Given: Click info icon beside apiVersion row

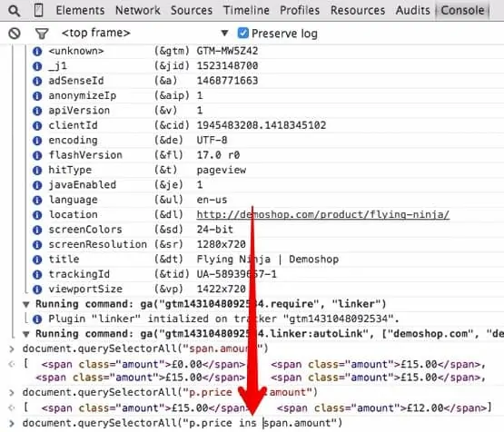Looking at the screenshot, I should coord(37,111).
